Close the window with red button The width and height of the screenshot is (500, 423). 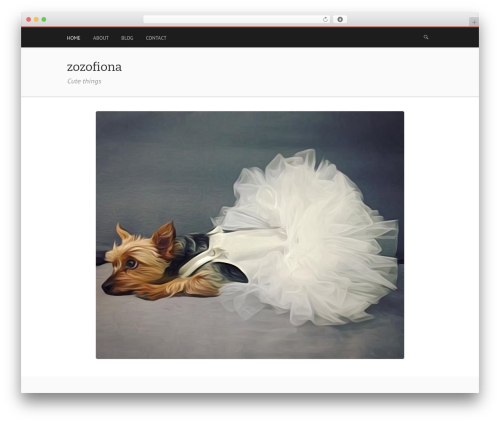tap(29, 19)
